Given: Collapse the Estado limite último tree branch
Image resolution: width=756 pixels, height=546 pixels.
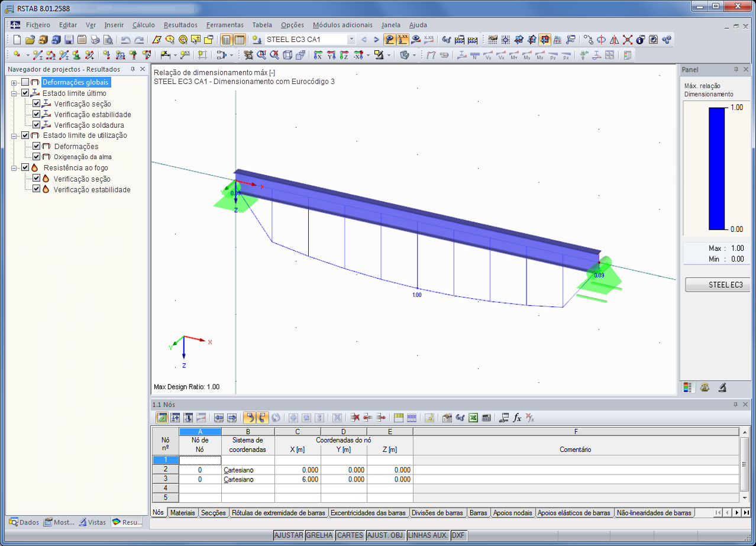Looking at the screenshot, I should (14, 93).
